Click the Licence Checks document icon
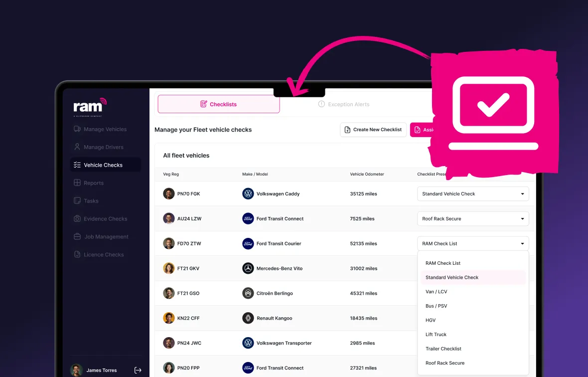 tap(77, 254)
